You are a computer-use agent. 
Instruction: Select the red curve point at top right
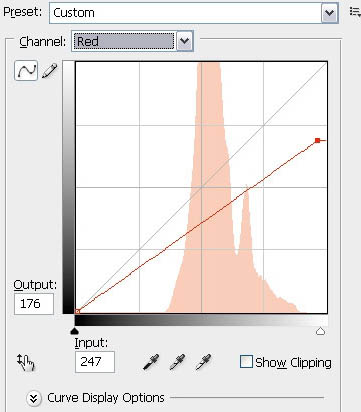[317, 141]
